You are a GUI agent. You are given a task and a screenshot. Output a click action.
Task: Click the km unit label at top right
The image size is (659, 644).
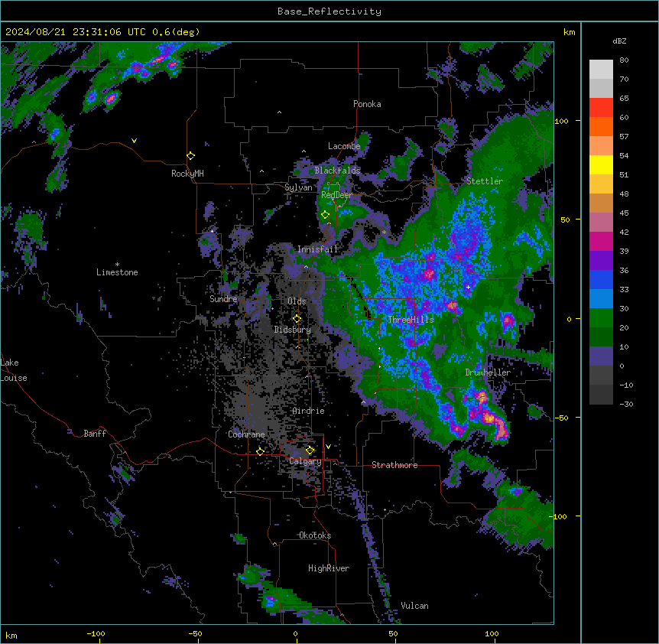click(570, 32)
